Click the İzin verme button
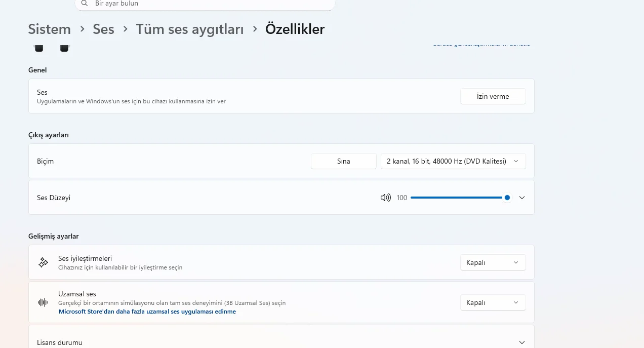The image size is (644, 348). tap(493, 96)
